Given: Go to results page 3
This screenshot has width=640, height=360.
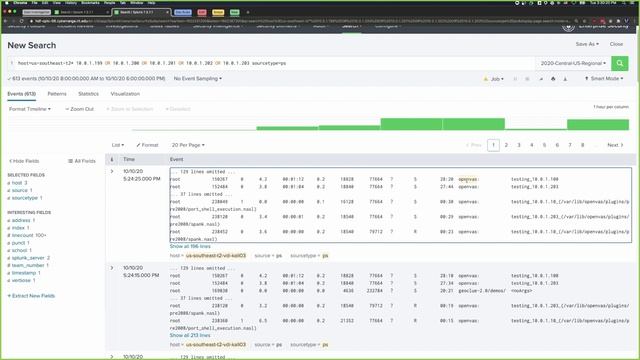Looking at the screenshot, I should (519, 145).
